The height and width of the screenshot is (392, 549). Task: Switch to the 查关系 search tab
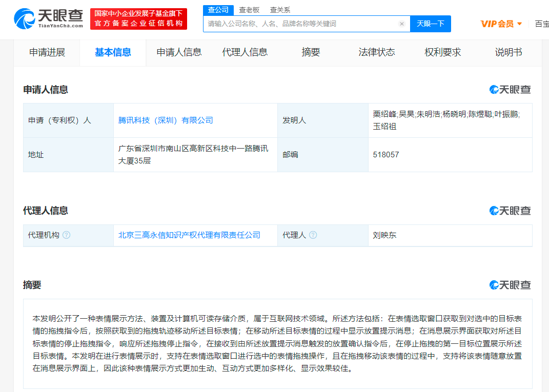tap(279, 9)
